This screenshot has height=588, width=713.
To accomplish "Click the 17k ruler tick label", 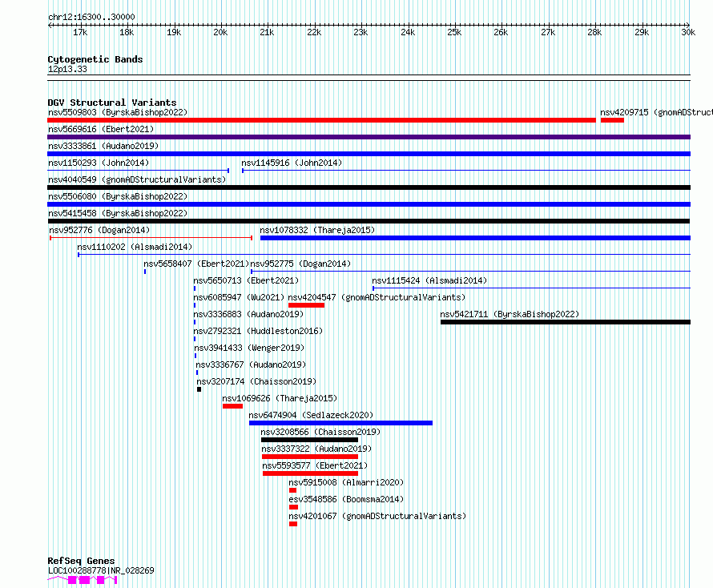I will coord(80,32).
